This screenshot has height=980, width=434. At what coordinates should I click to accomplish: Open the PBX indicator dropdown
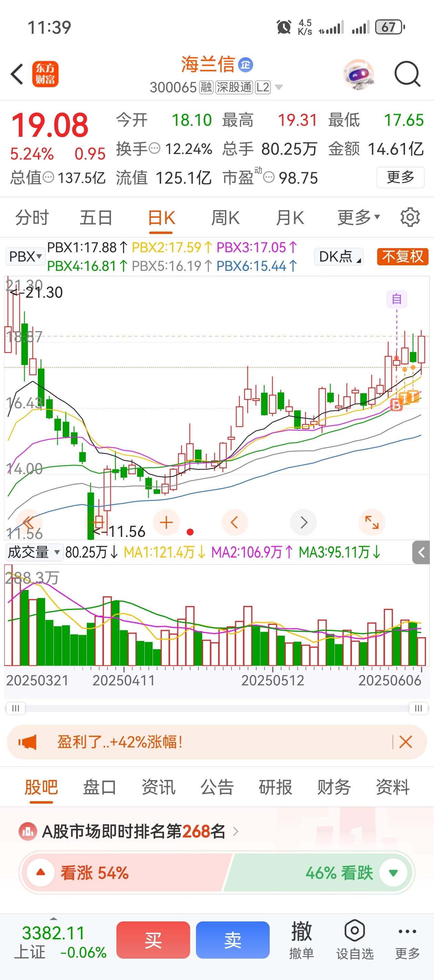click(25, 256)
